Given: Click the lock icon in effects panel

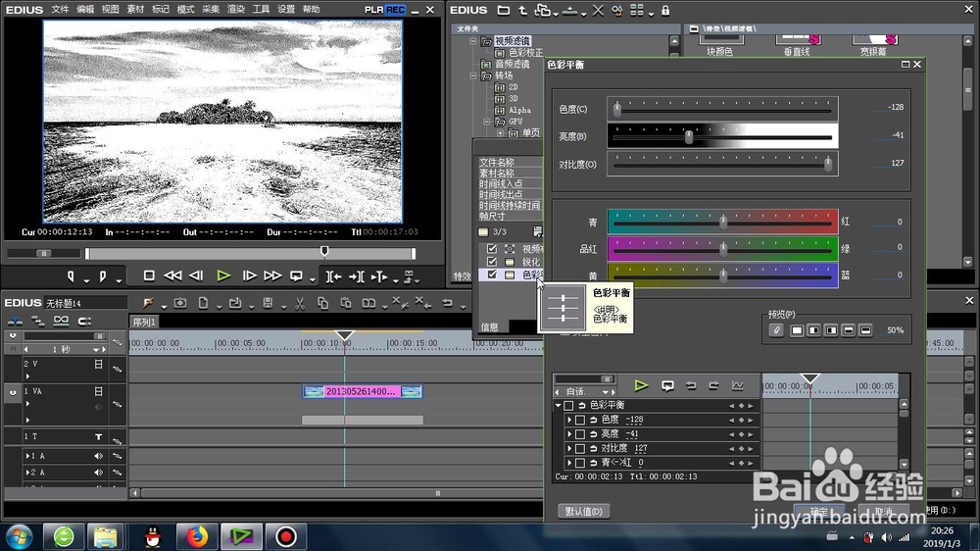Looking at the screenshot, I should click(x=665, y=10).
